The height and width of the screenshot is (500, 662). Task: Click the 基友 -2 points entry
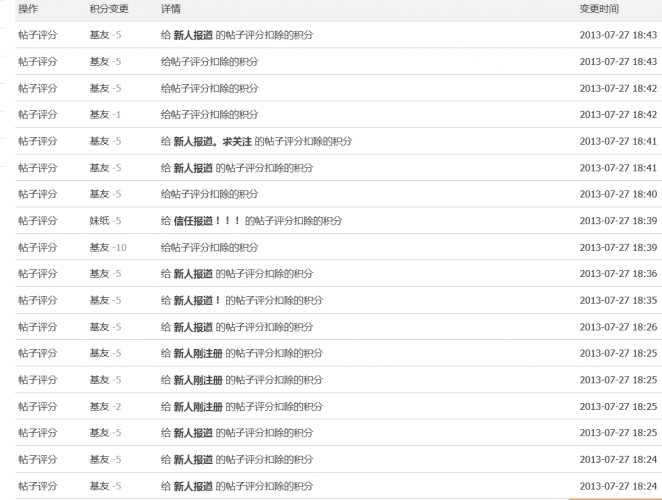tap(105, 407)
